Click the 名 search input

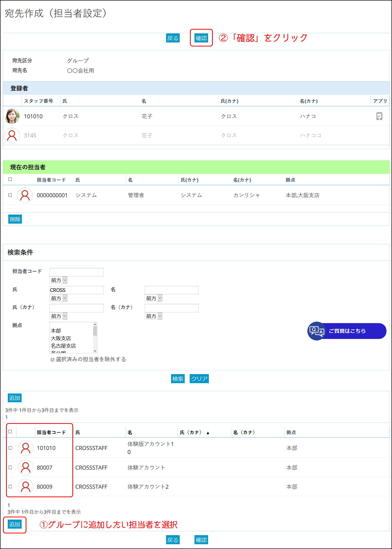(171, 290)
